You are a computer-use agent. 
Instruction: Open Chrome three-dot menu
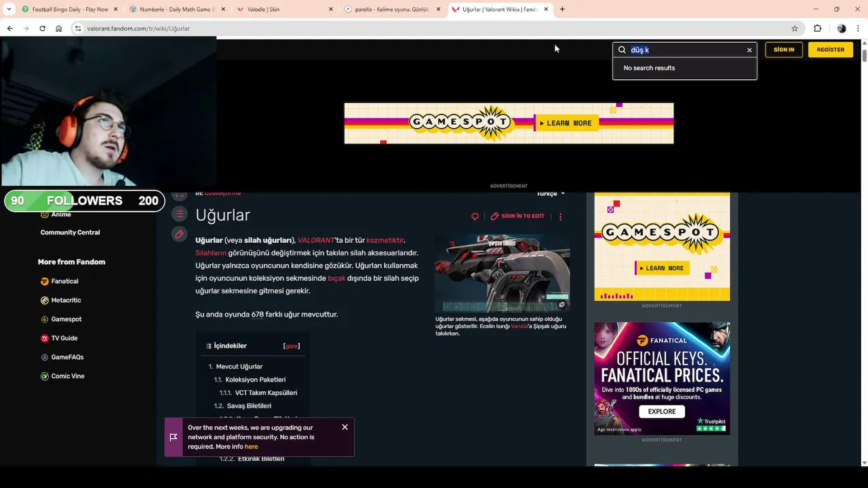tap(859, 28)
